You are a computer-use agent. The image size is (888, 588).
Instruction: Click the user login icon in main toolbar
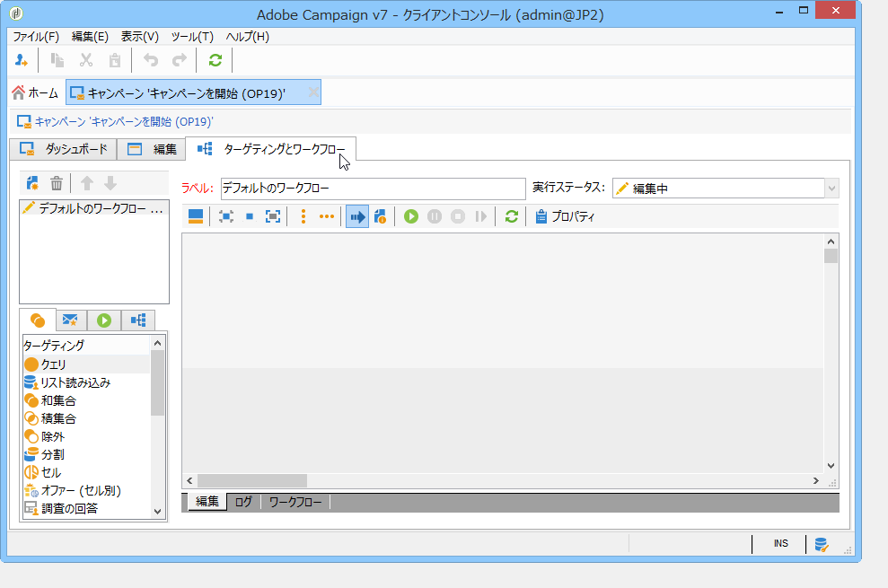[x=22, y=60]
